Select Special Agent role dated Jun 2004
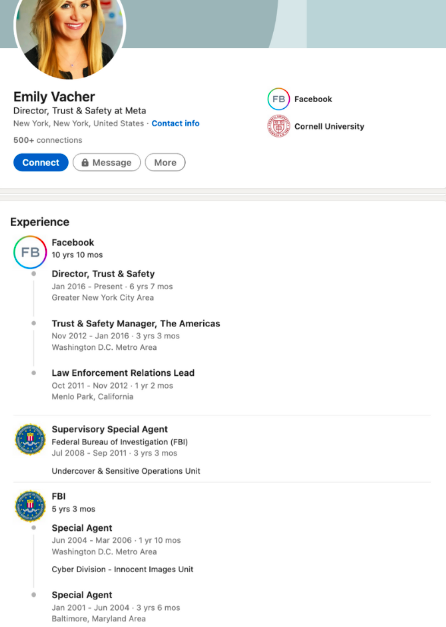The height and width of the screenshot is (627, 446). pos(82,528)
